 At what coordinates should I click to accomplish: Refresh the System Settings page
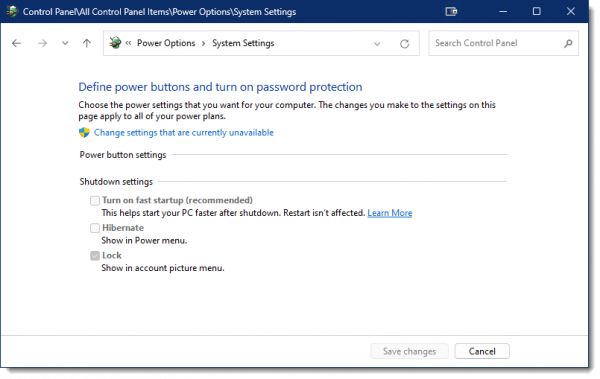tap(404, 44)
